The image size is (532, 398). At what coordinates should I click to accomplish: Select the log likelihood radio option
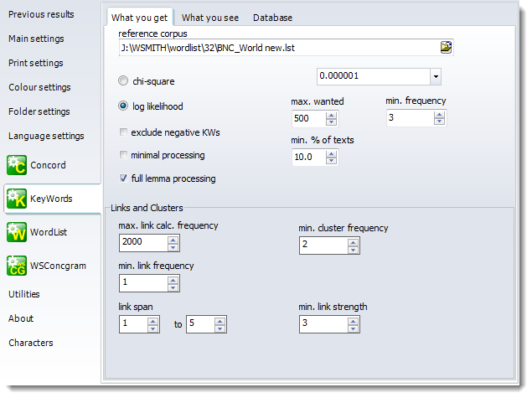point(124,106)
